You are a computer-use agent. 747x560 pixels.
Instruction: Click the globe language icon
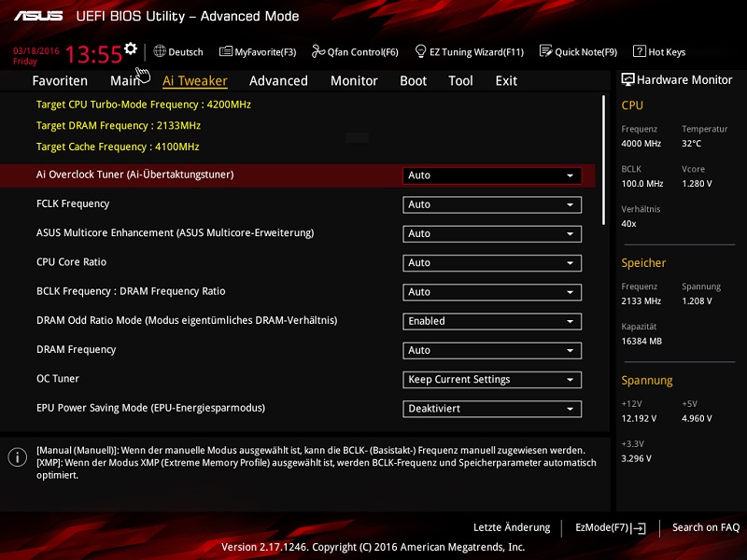[x=160, y=51]
